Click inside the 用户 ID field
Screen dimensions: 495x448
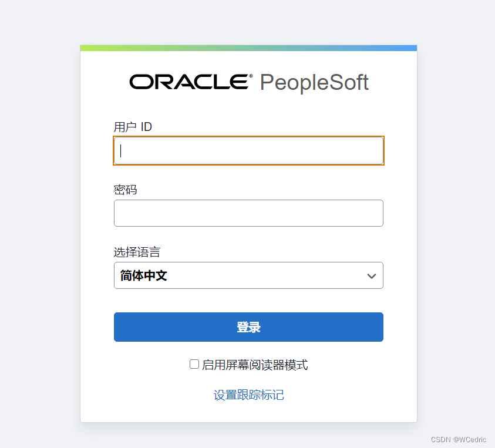[248, 151]
